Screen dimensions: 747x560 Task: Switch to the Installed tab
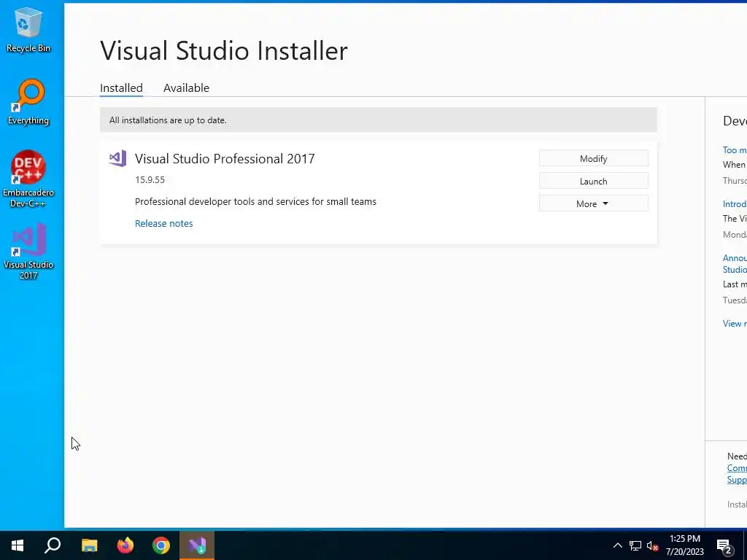[121, 88]
